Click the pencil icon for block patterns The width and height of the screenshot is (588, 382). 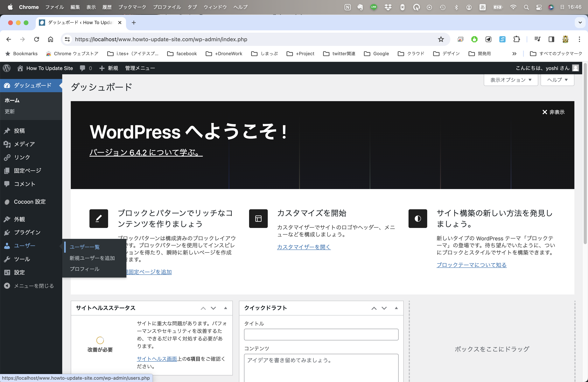[99, 218]
